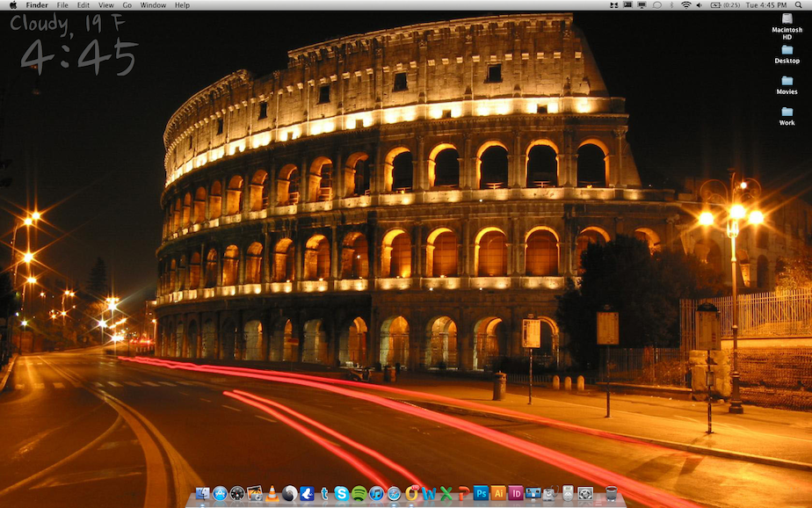The height and width of the screenshot is (508, 812).
Task: Open Skype from the dock
Action: coord(342,494)
